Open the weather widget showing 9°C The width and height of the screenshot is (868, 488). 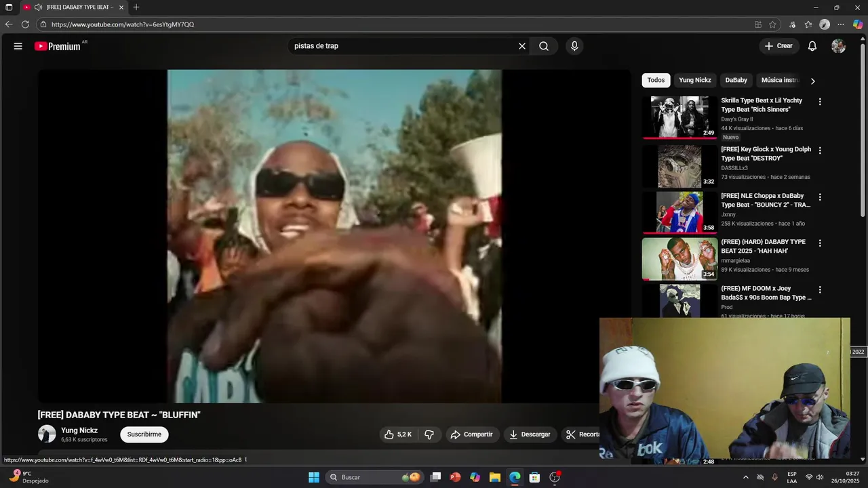pos(28,477)
